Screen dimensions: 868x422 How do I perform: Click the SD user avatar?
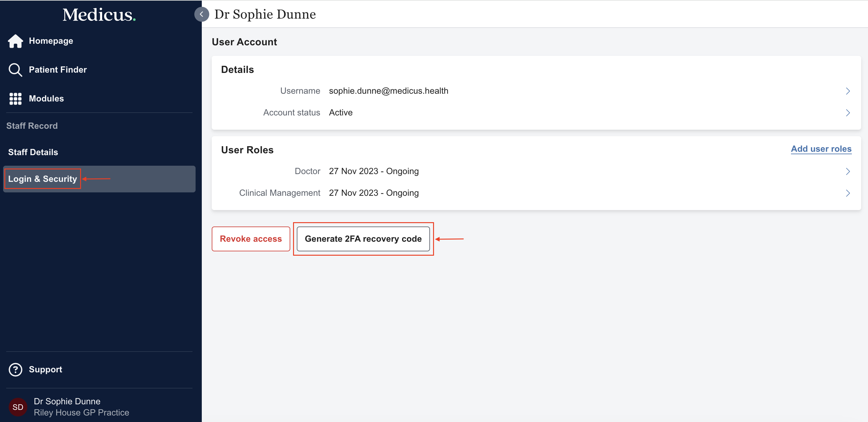point(17,407)
